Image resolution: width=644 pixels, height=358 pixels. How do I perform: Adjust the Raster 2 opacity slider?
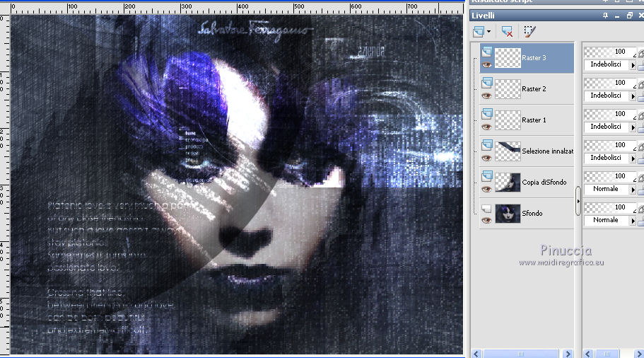(610, 83)
